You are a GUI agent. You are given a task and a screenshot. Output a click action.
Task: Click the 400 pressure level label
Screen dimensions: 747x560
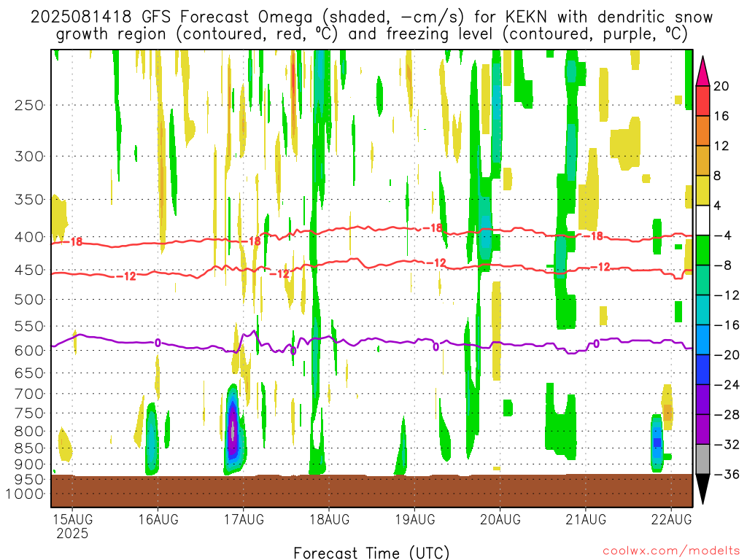[29, 237]
